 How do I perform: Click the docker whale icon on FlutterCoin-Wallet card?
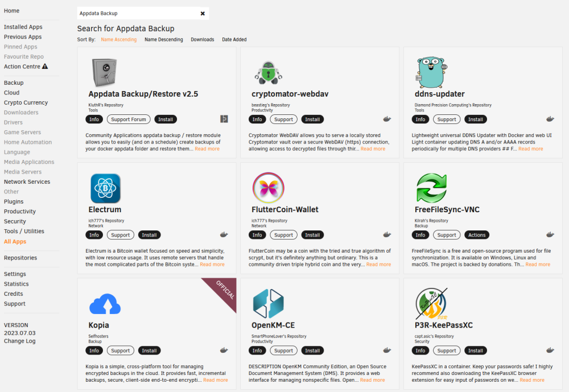click(387, 235)
